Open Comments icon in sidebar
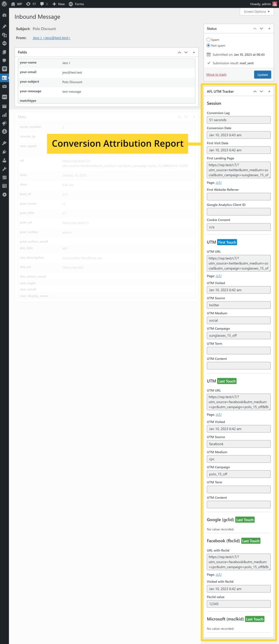Screen dimensions: 279x644 click(4, 61)
